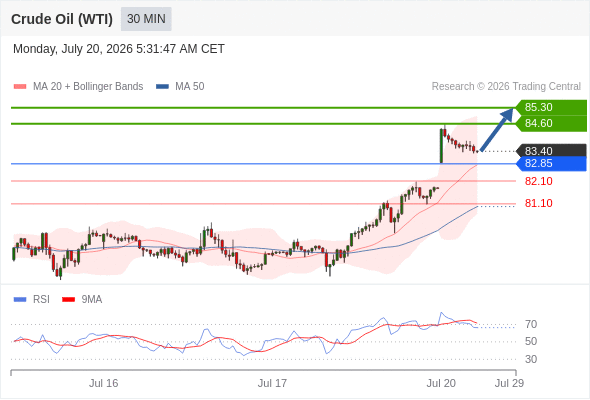Click the Crude Oil (WTI) title
The height and width of the screenshot is (400, 590).
click(x=62, y=19)
